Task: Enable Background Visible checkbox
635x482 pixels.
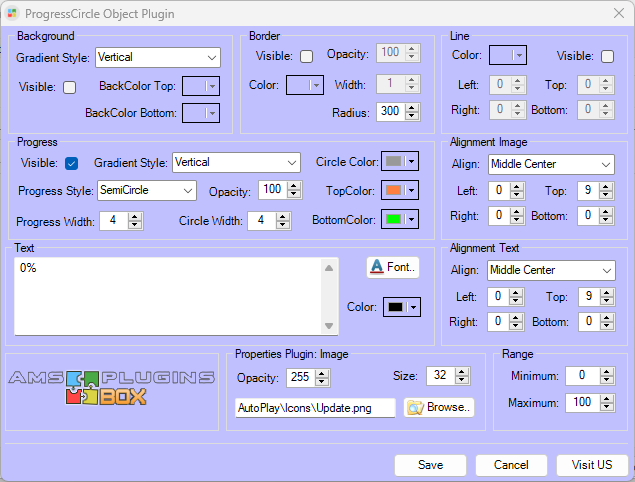Action: pyautogui.click(x=69, y=88)
